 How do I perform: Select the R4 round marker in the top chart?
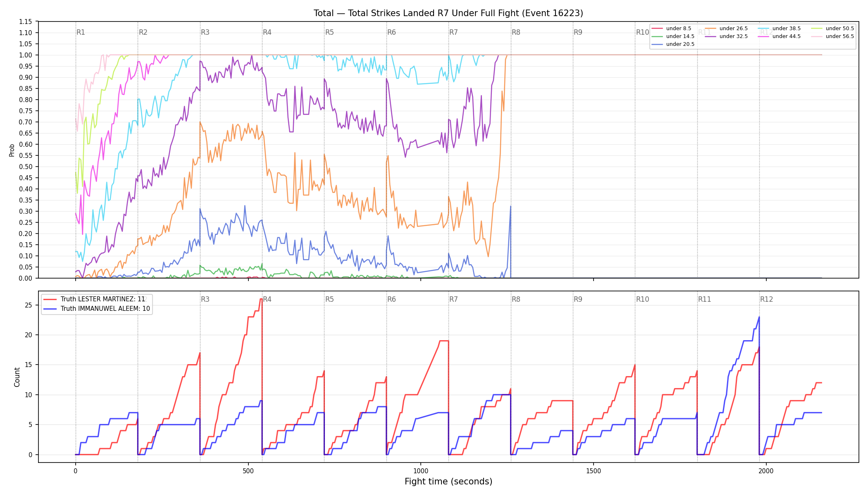click(x=267, y=32)
